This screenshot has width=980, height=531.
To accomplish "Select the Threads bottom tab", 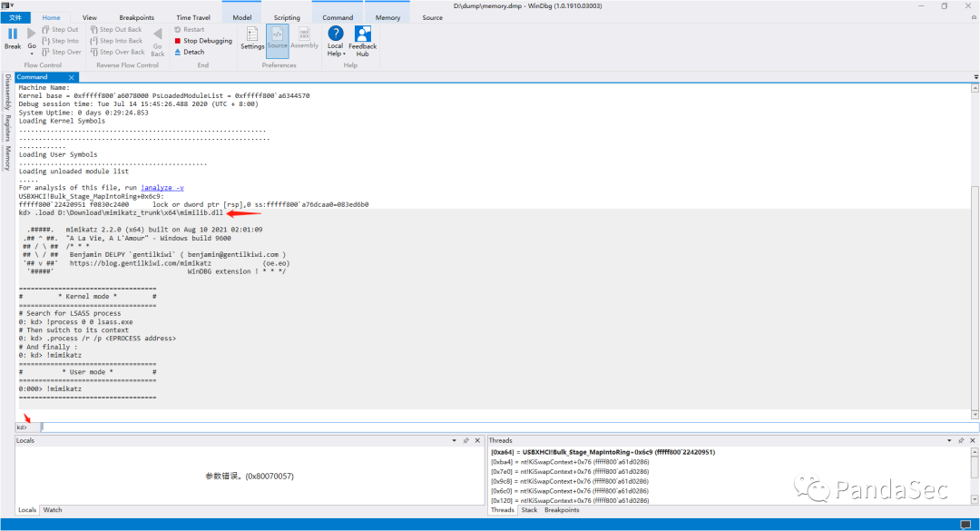I will (x=503, y=510).
